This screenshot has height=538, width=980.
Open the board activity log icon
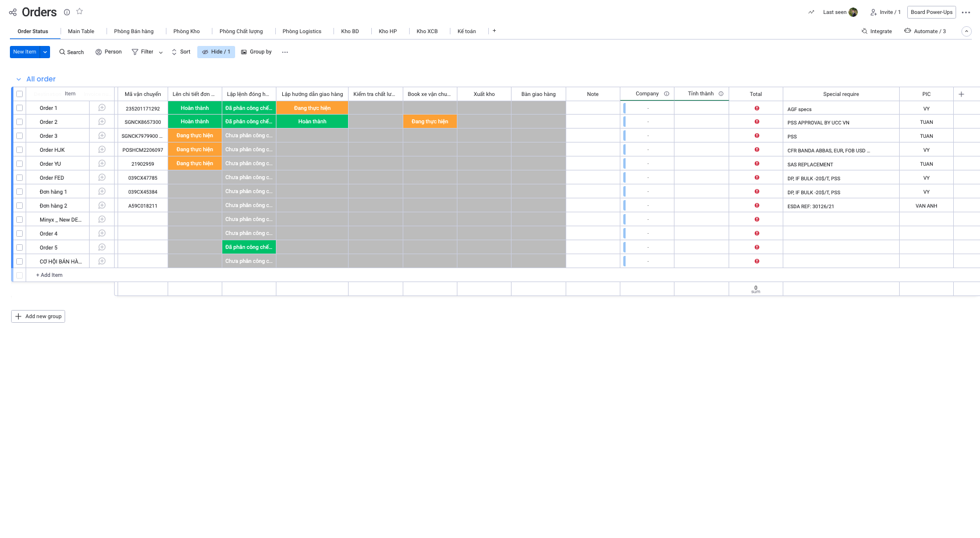(811, 12)
